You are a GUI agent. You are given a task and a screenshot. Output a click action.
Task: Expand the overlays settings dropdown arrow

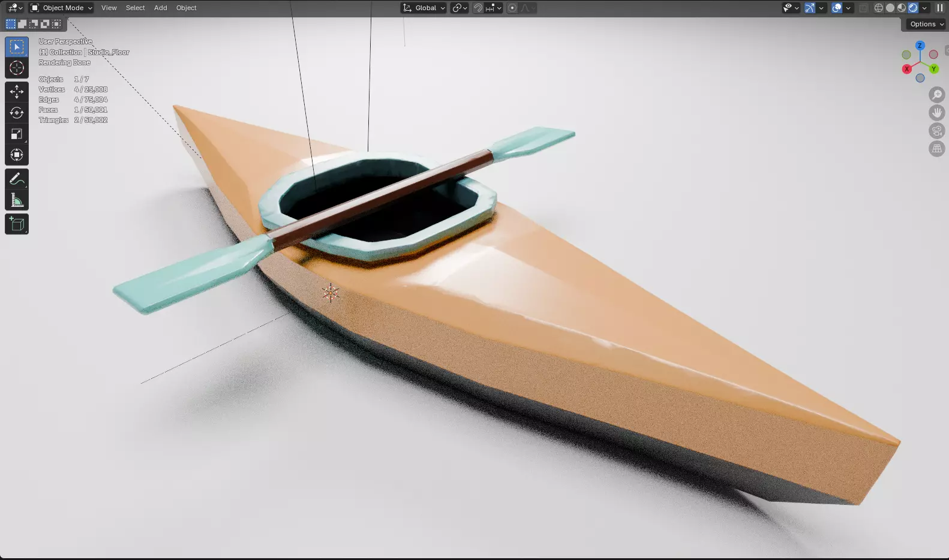(848, 8)
